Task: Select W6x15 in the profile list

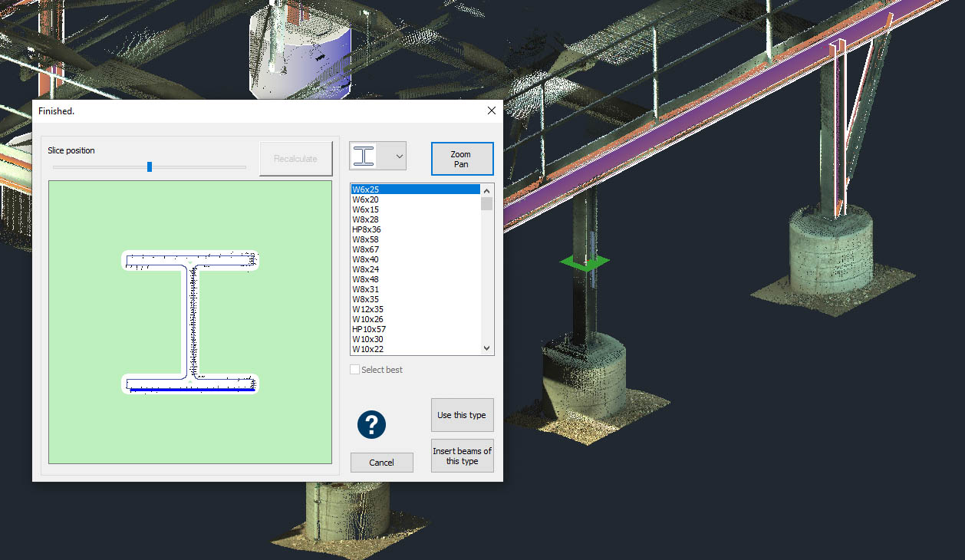Action: click(x=415, y=209)
